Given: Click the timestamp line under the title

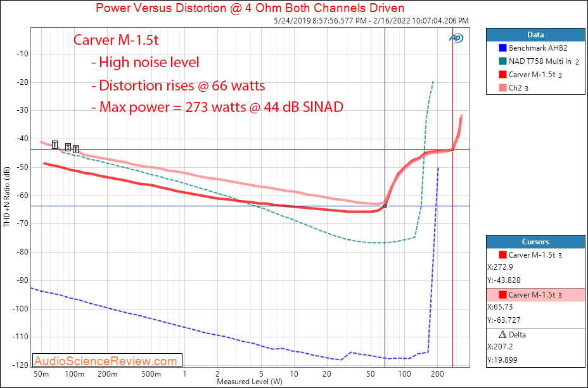Looking at the screenshot, I should [371, 21].
